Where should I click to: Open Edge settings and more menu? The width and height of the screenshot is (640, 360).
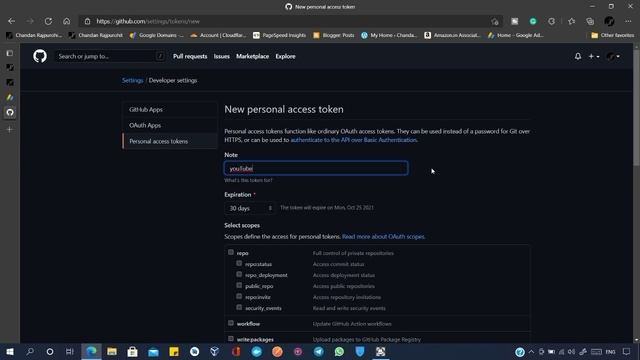628,21
